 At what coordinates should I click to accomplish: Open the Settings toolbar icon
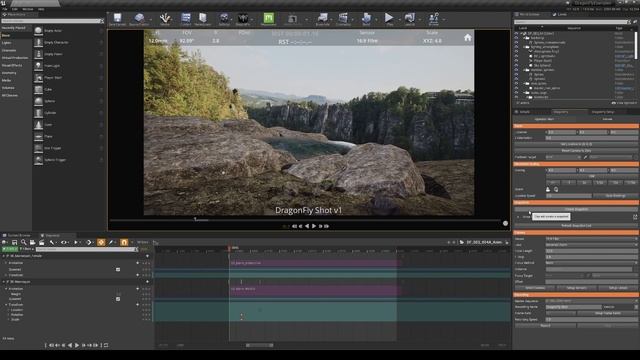(224, 18)
